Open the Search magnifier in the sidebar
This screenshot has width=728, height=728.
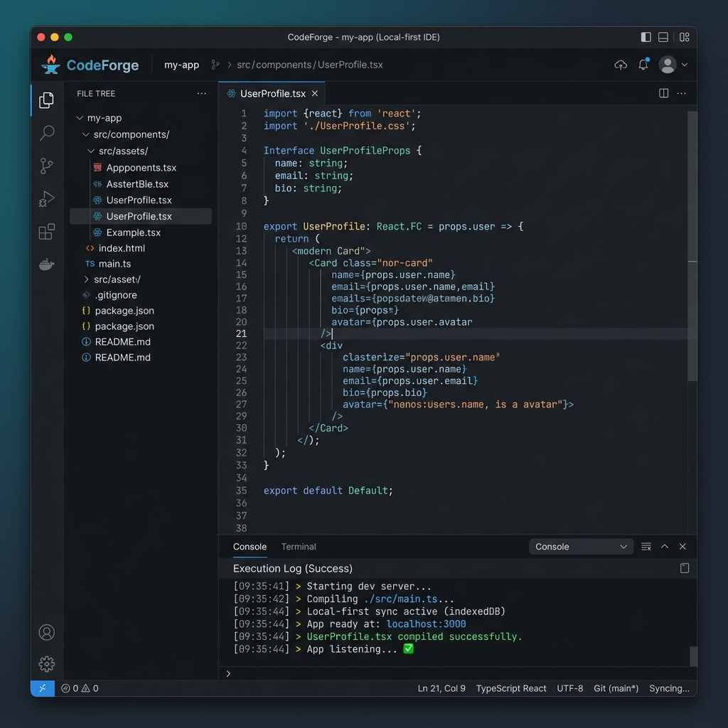click(x=46, y=133)
